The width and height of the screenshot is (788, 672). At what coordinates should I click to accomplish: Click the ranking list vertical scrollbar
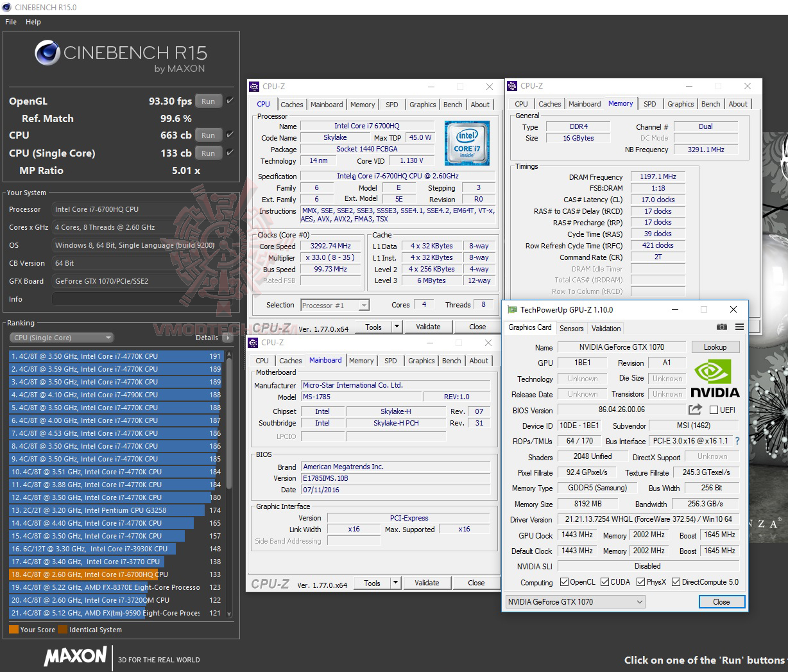tap(229, 484)
